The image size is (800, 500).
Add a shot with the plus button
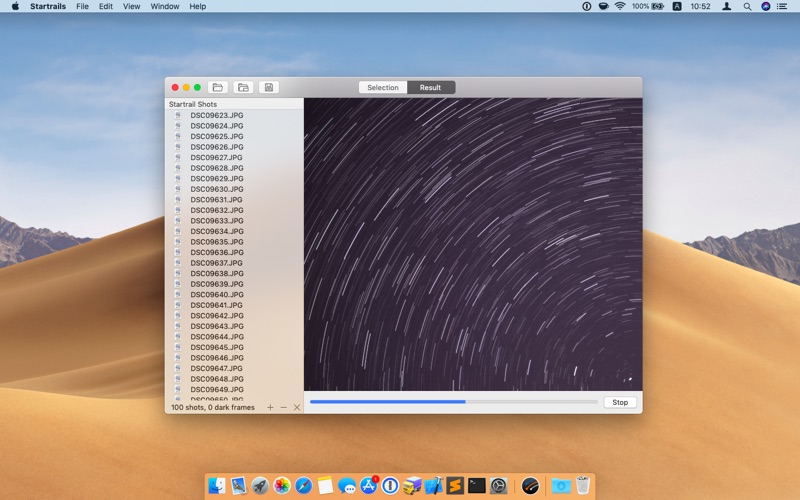pyautogui.click(x=270, y=407)
